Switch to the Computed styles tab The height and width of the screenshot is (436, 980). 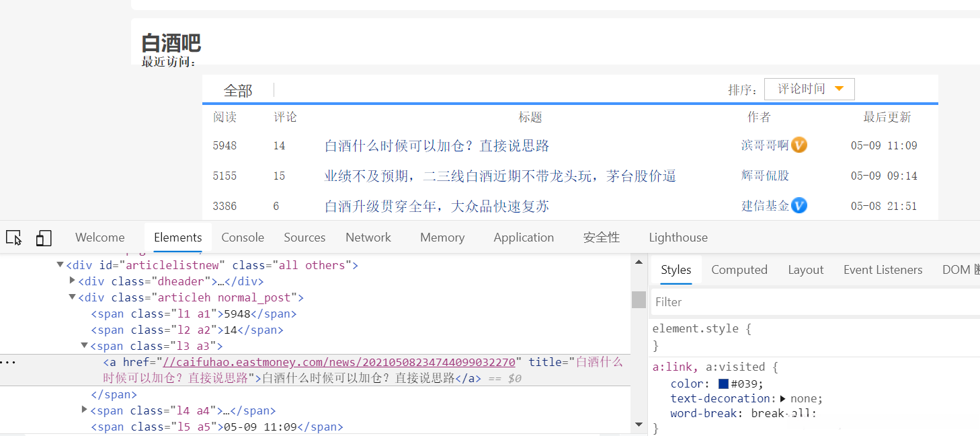tap(739, 270)
